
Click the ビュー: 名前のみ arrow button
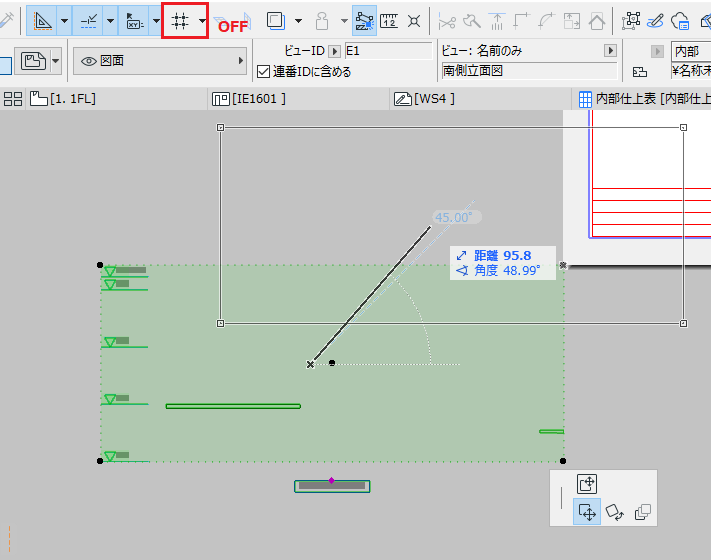[x=610, y=50]
